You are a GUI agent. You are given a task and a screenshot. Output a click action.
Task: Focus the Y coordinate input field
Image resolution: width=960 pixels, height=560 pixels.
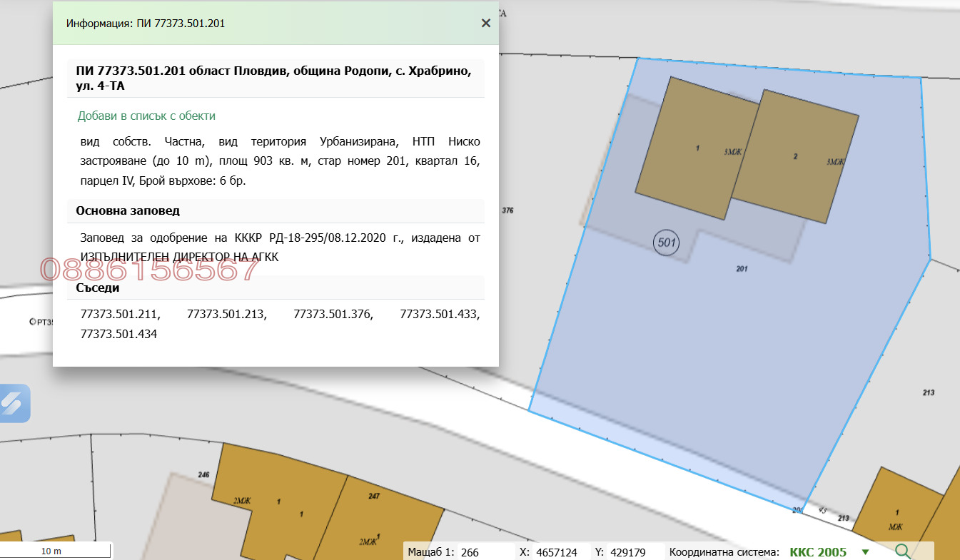point(636,552)
